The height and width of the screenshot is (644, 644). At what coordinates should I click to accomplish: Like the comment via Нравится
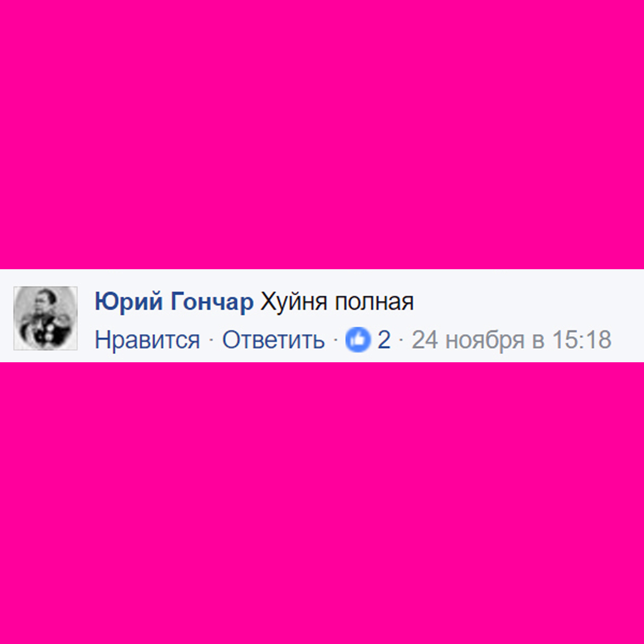coord(147,340)
